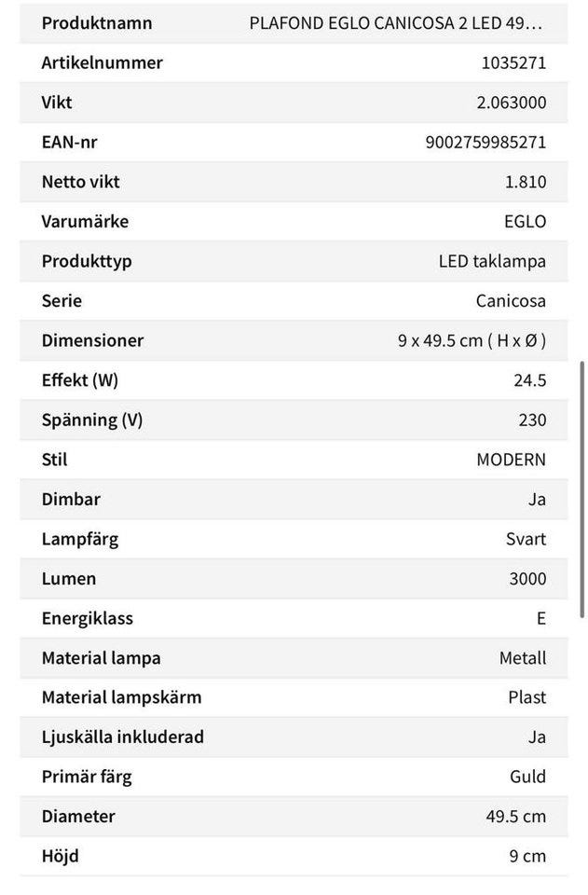Click the Spänning (V) label
This screenshot has height=895, width=588.
pyautogui.click(x=92, y=420)
